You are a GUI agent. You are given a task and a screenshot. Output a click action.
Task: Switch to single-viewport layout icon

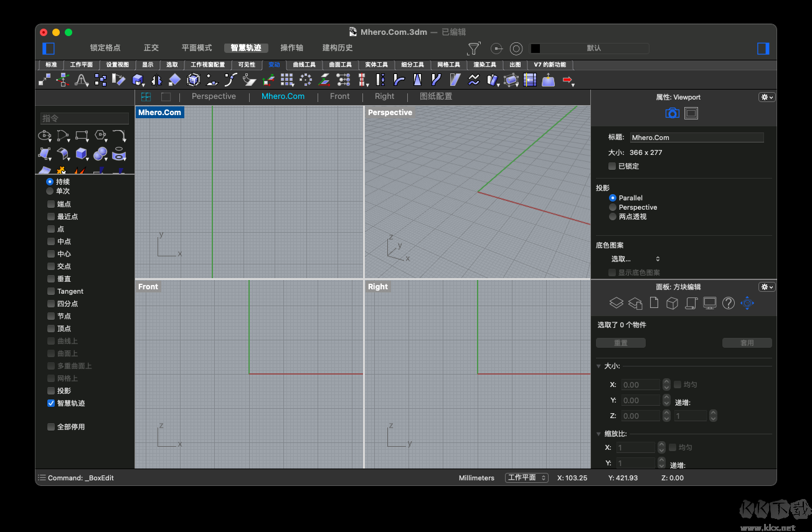(166, 96)
